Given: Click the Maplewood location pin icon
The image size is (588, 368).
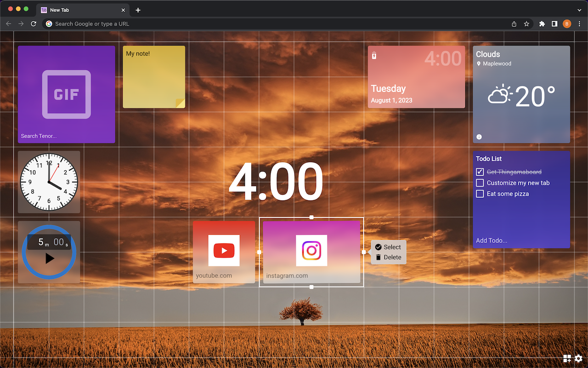Looking at the screenshot, I should pos(479,64).
